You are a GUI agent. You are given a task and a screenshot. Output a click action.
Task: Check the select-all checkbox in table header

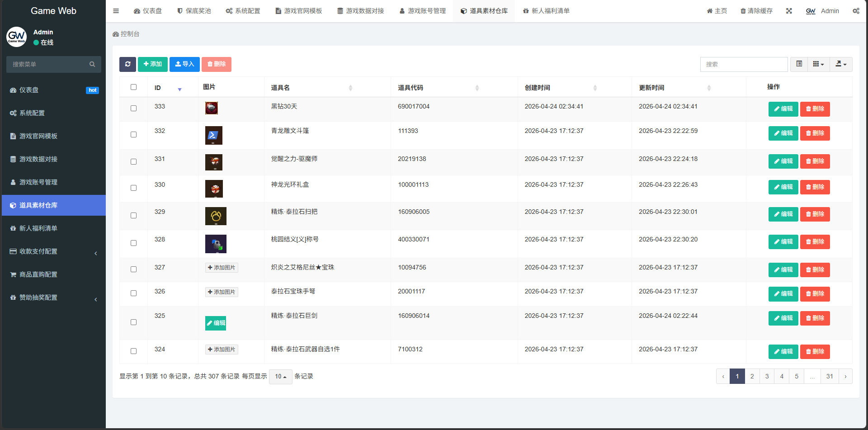click(133, 87)
